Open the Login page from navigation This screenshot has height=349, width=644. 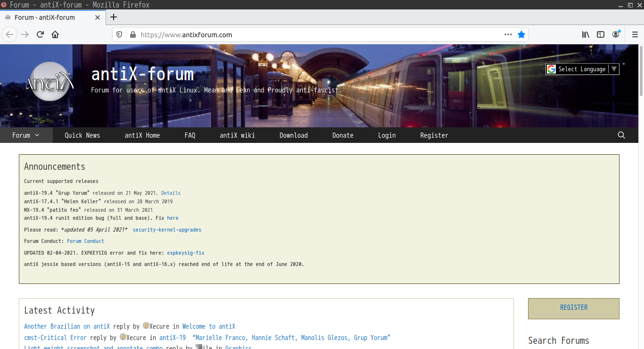click(387, 135)
